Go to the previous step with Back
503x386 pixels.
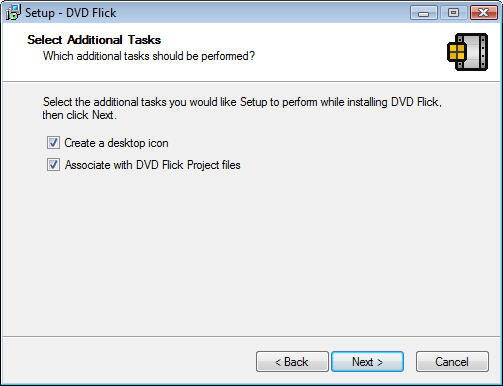coord(292,362)
